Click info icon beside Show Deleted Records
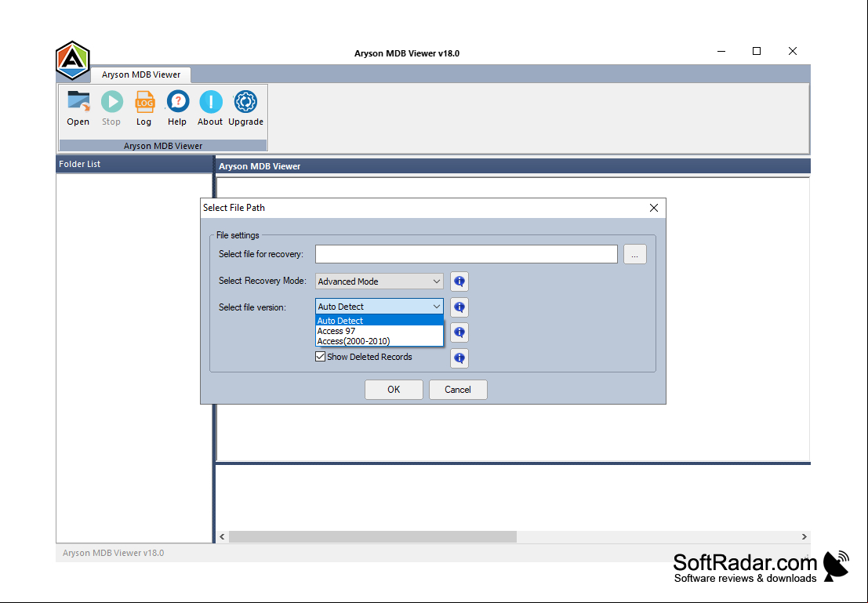 459,358
